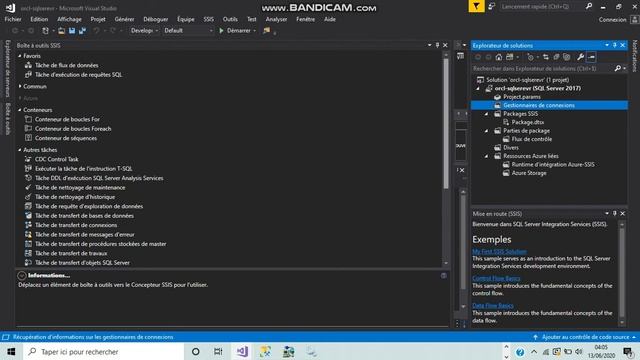Click Ajouter au contrôle de code source

coord(585,337)
